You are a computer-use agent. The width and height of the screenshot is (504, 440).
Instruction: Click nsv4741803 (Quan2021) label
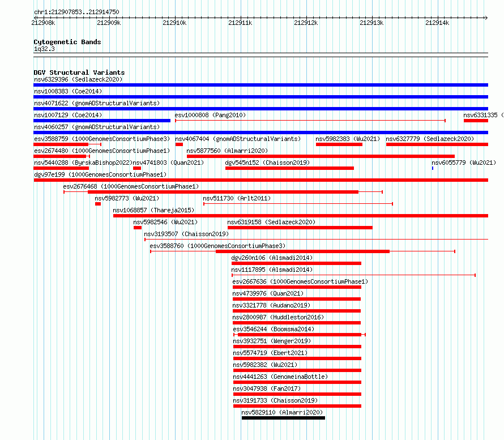168,163
